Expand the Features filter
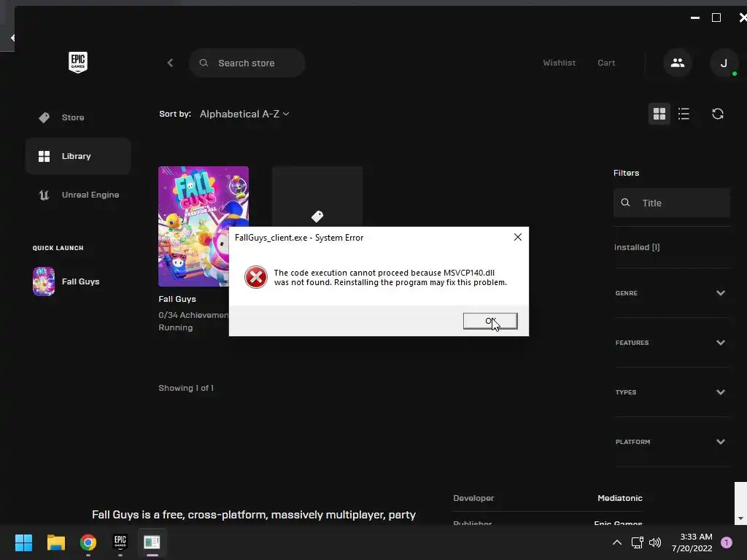Viewport: 747px width, 560px height. [672, 343]
